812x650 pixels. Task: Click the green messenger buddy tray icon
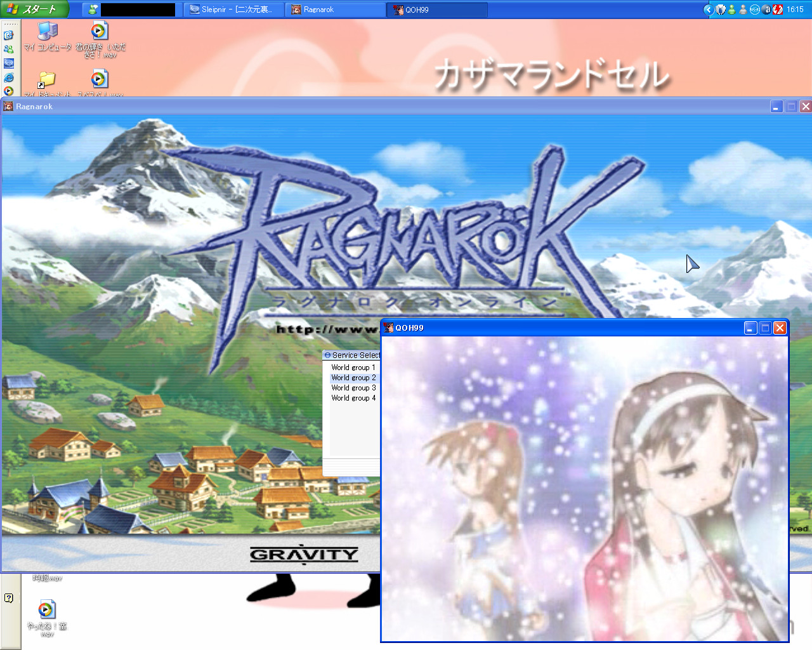point(732,10)
